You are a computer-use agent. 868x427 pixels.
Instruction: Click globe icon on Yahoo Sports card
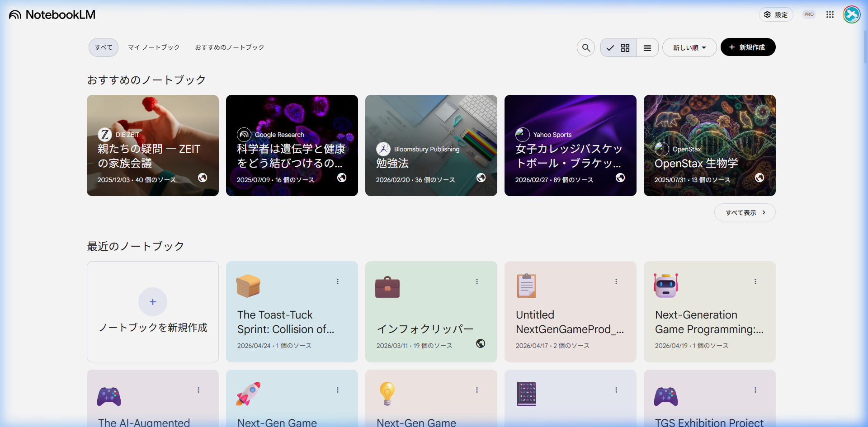point(620,178)
